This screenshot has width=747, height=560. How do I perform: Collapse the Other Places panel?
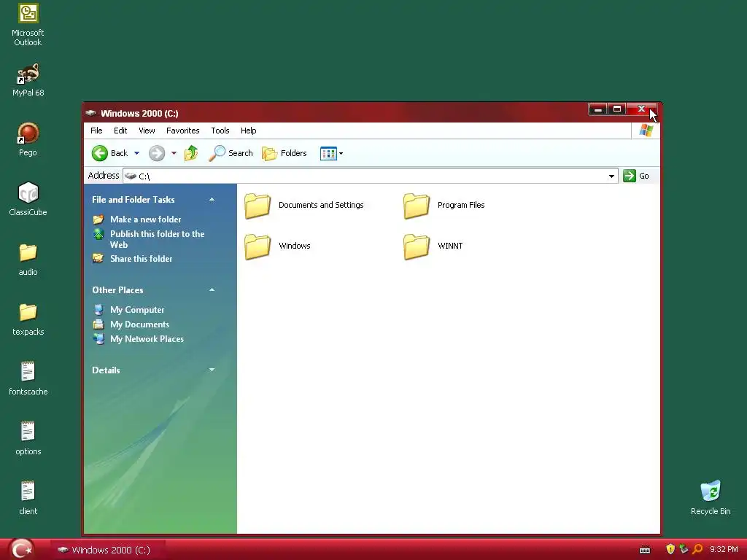click(x=212, y=290)
